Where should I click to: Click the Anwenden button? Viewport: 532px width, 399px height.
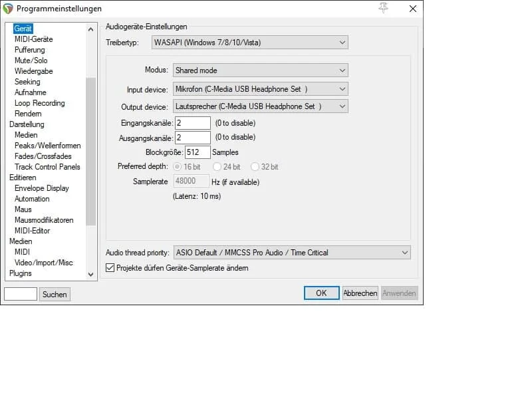(x=399, y=293)
